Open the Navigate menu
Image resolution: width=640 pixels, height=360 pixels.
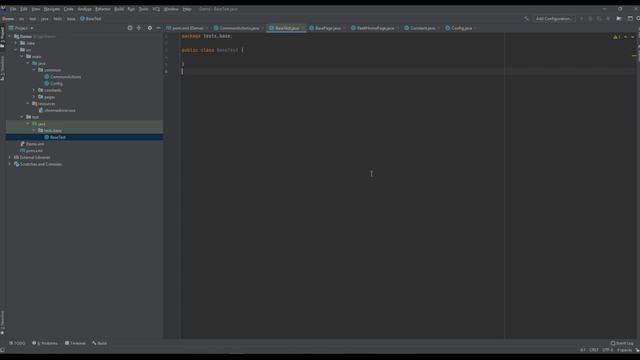52,9
